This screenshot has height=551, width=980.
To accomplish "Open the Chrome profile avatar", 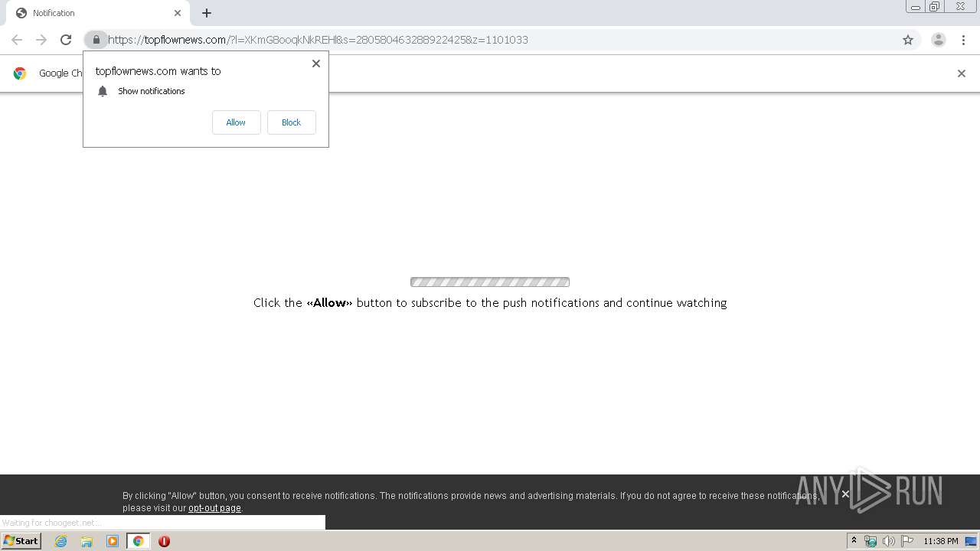I will point(939,40).
